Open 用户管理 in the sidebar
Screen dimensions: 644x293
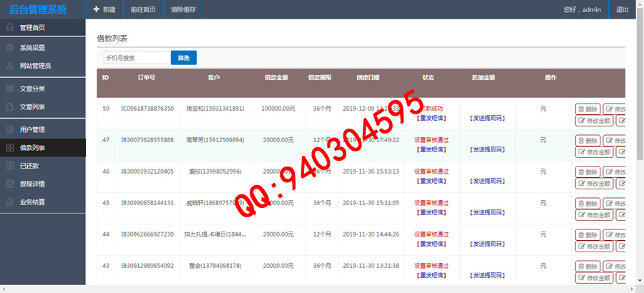point(32,130)
